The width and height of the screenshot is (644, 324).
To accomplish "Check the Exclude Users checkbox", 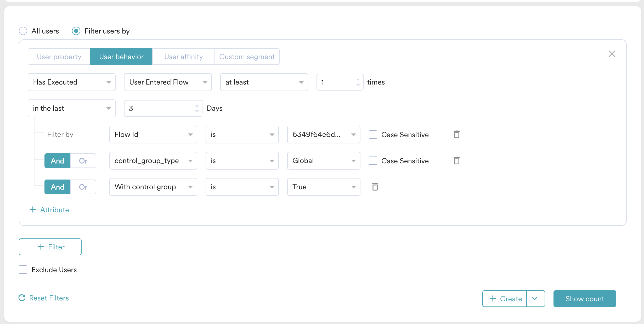I will point(23,270).
